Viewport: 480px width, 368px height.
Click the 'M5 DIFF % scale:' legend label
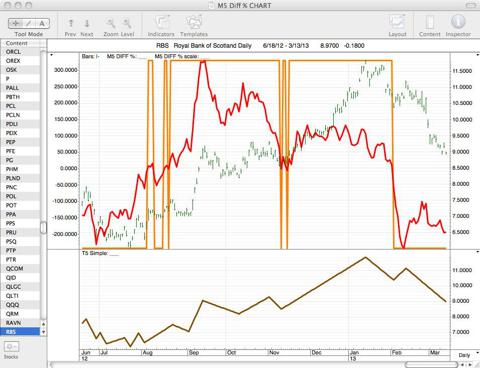click(x=176, y=56)
